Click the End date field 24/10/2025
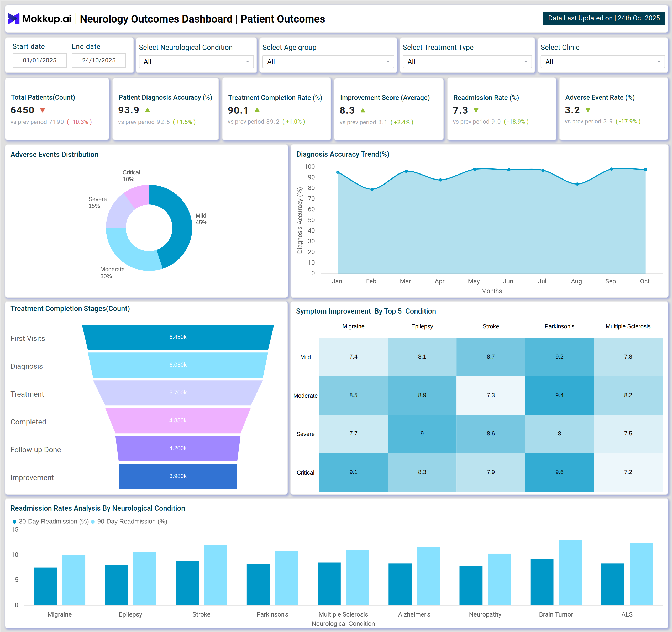 pos(99,60)
